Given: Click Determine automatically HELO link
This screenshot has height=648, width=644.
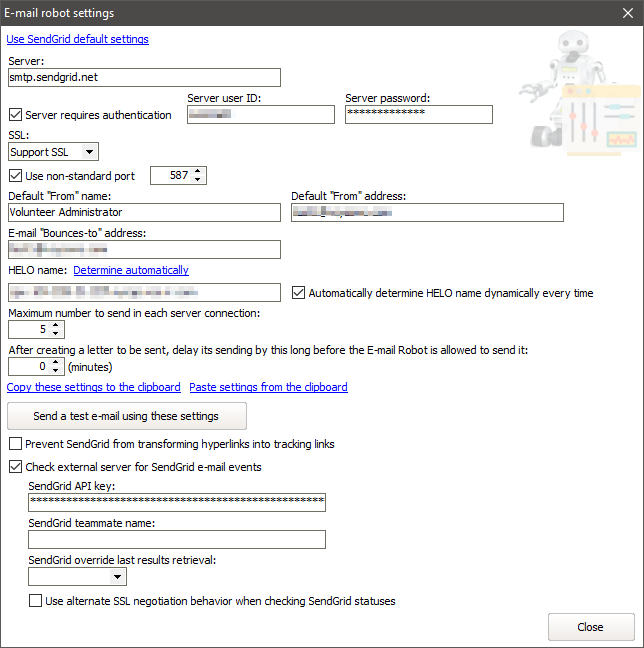Looking at the screenshot, I should (130, 270).
